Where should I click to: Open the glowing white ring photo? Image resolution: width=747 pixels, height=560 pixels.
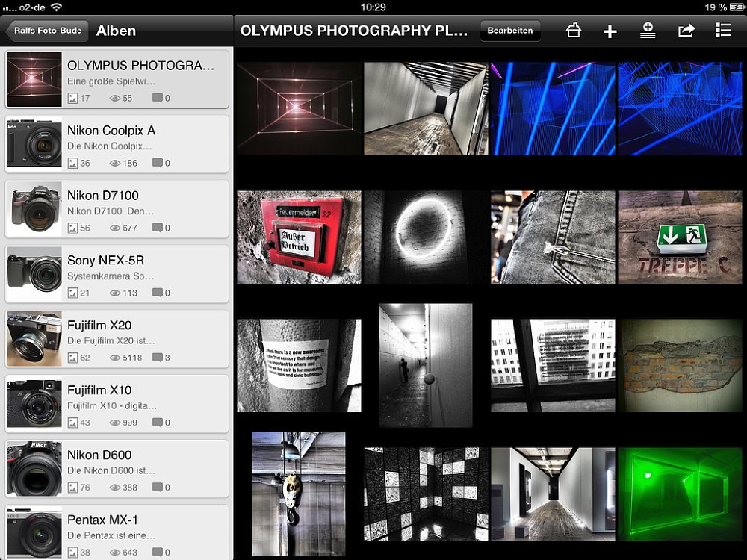425,237
